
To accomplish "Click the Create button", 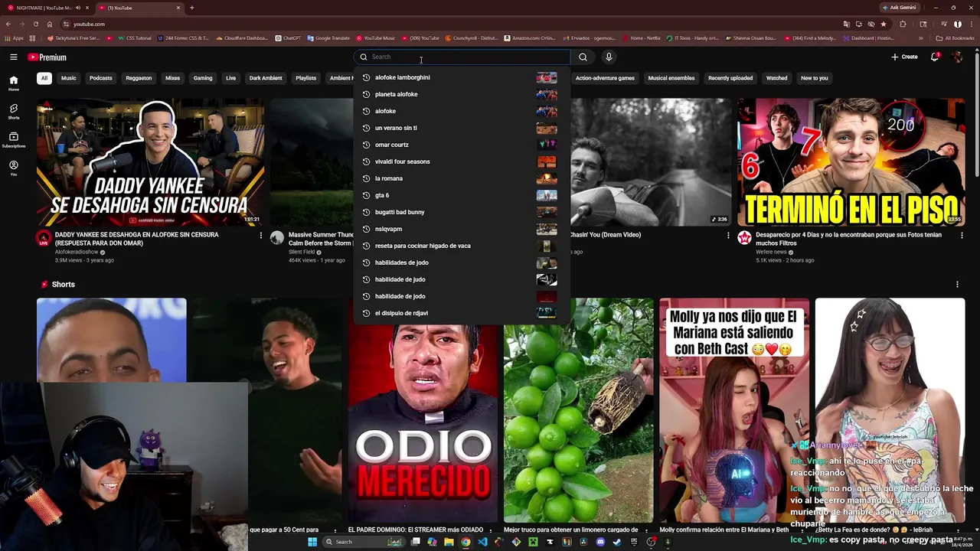I will (904, 57).
